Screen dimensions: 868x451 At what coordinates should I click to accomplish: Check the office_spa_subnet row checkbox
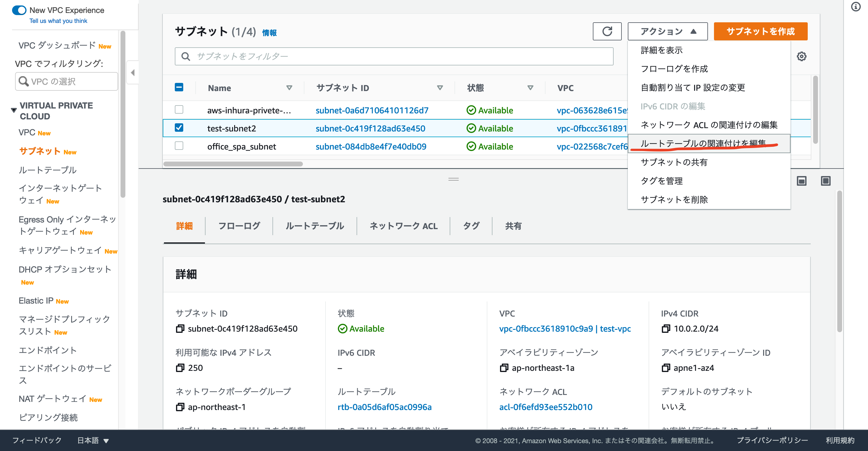(179, 146)
